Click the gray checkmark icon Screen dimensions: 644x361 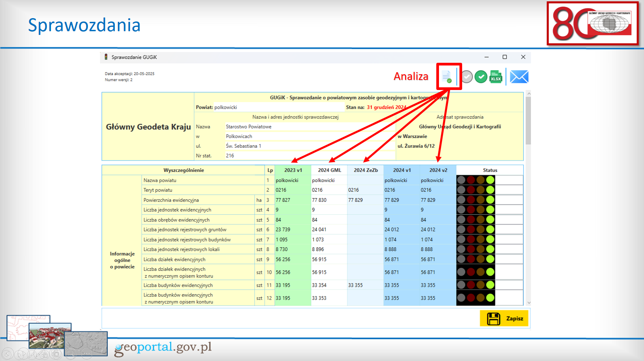click(466, 77)
